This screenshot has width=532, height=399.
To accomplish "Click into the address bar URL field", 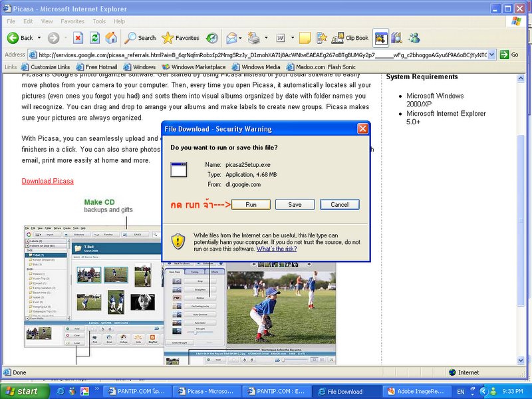I will click(262, 55).
